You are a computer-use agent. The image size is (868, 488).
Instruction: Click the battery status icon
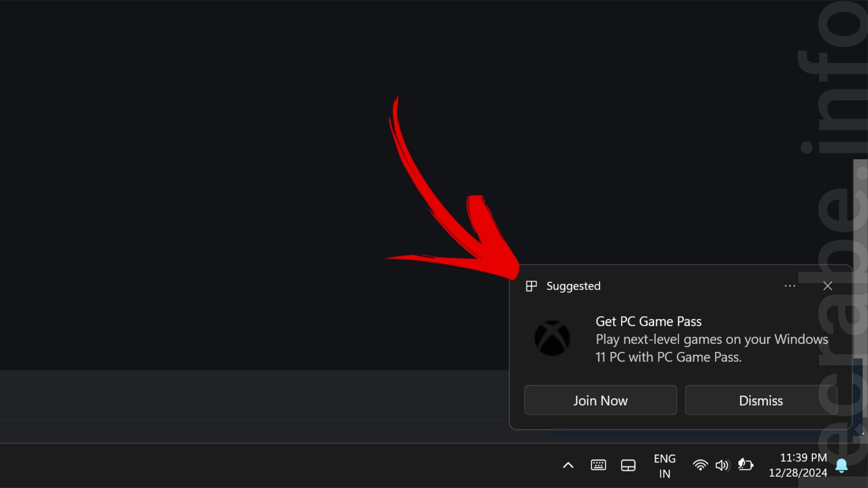pyautogui.click(x=745, y=465)
